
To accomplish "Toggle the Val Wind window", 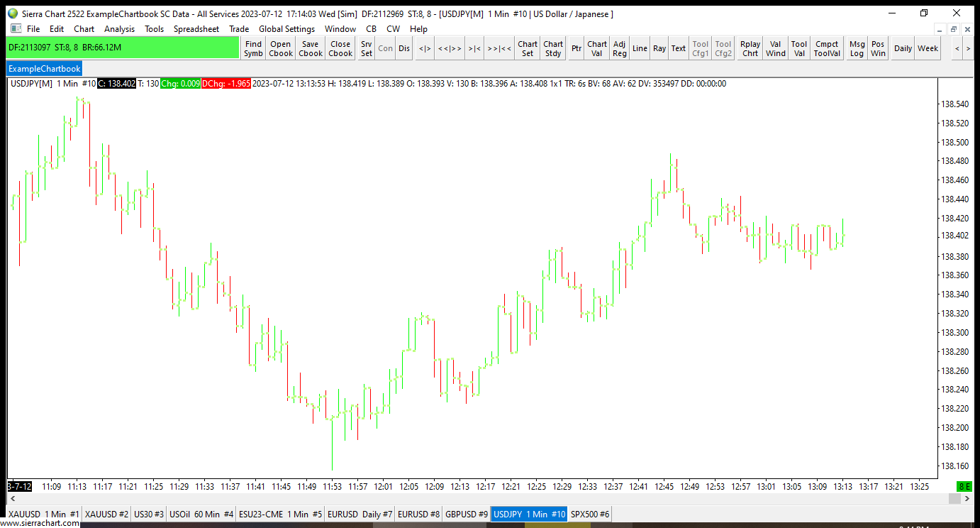I will point(776,48).
